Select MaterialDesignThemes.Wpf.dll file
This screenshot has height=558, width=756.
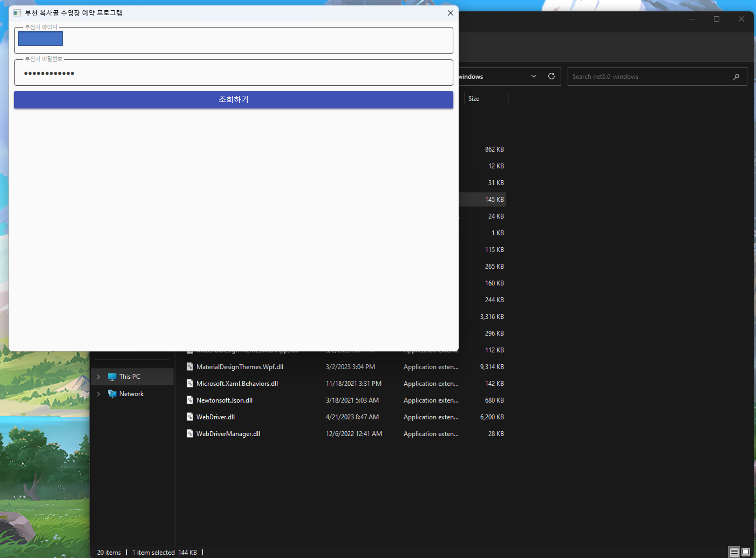(240, 367)
